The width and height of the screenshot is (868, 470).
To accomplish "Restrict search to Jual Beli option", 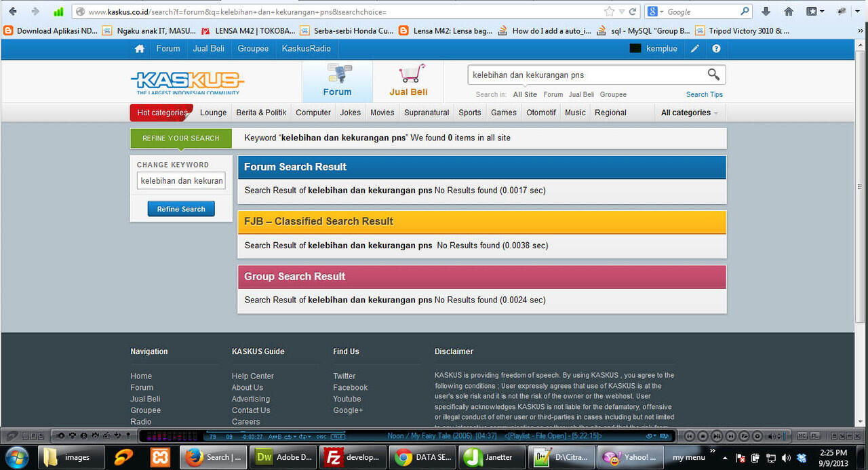I will coord(582,95).
